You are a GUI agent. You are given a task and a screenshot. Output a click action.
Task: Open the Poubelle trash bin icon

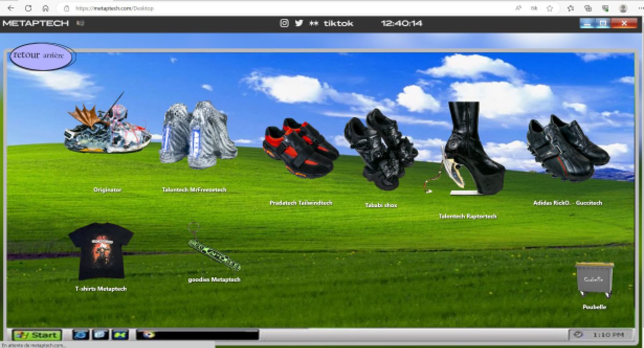[x=595, y=279]
